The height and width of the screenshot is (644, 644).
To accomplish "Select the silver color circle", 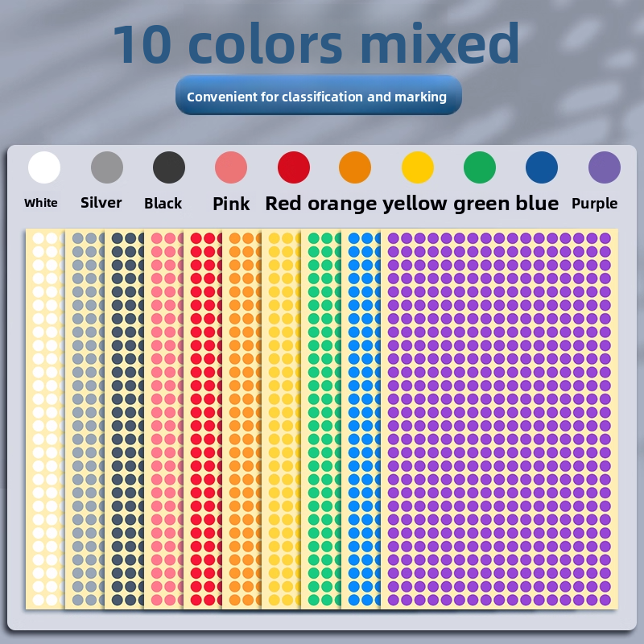I will [107, 167].
